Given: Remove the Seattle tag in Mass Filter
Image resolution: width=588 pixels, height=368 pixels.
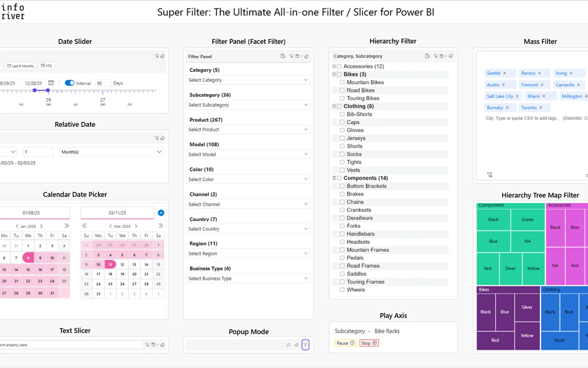Looking at the screenshot, I should (505, 73).
